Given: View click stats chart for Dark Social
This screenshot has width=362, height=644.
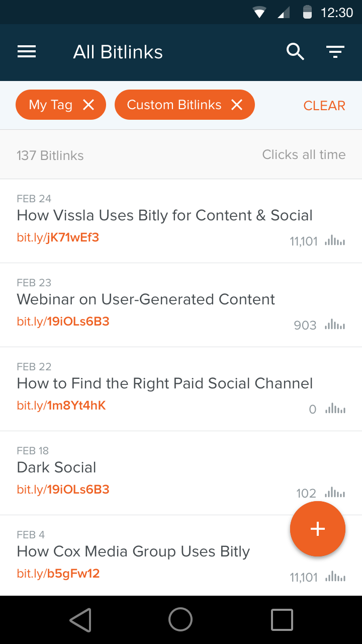Looking at the screenshot, I should click(335, 493).
